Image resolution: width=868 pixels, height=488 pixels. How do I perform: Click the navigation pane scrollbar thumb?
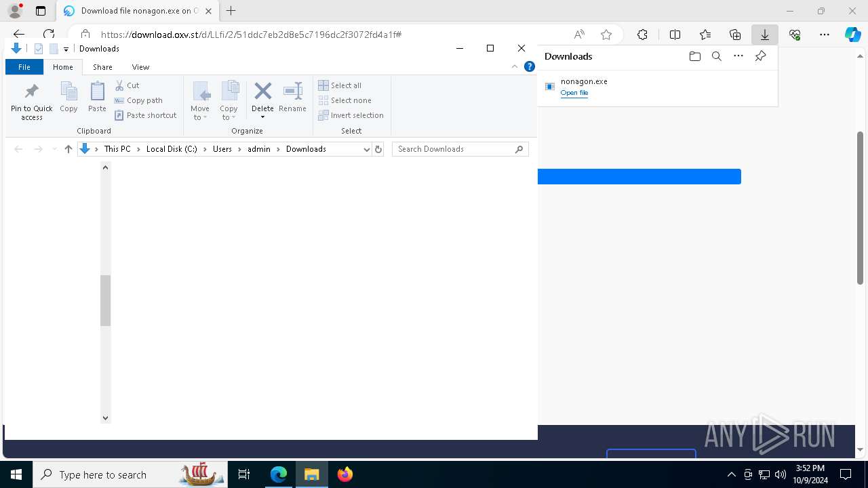coord(105,300)
